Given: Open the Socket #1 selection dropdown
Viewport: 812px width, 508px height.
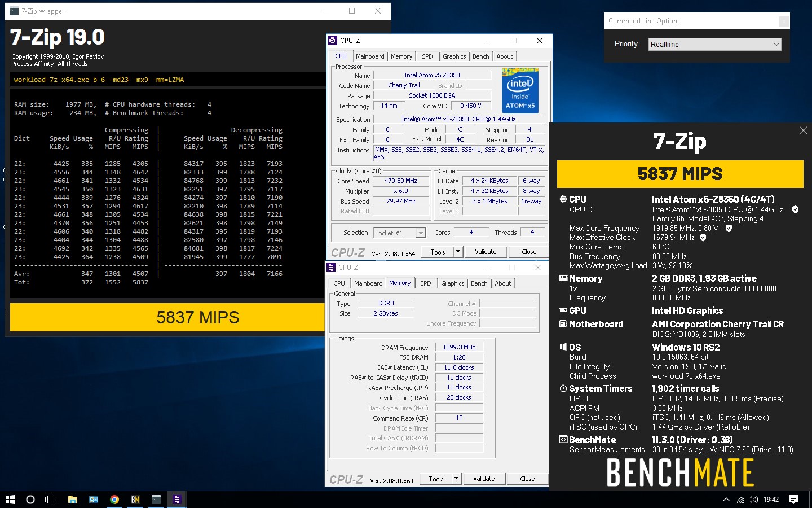Looking at the screenshot, I should pos(400,233).
